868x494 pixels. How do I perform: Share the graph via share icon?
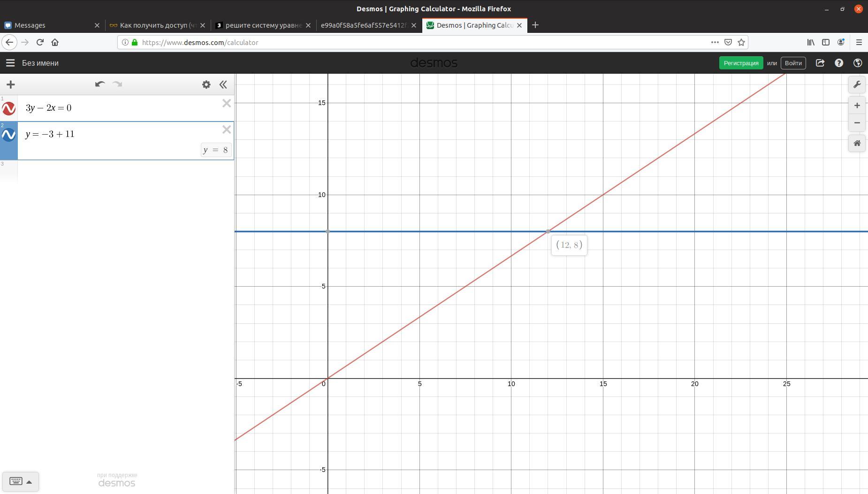tap(820, 63)
